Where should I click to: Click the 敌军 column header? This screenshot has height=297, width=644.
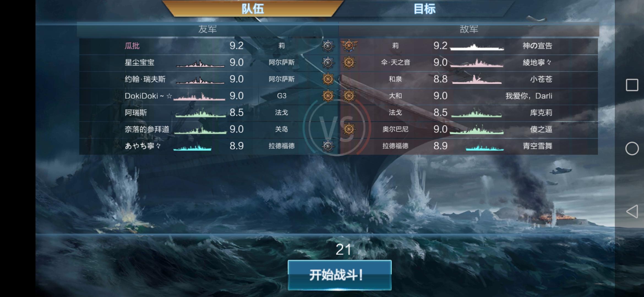click(x=469, y=29)
